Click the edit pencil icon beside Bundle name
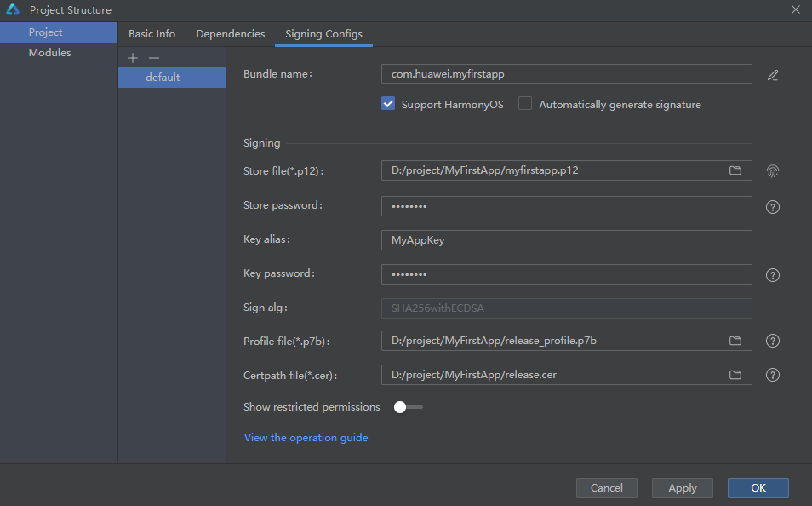 (x=773, y=75)
